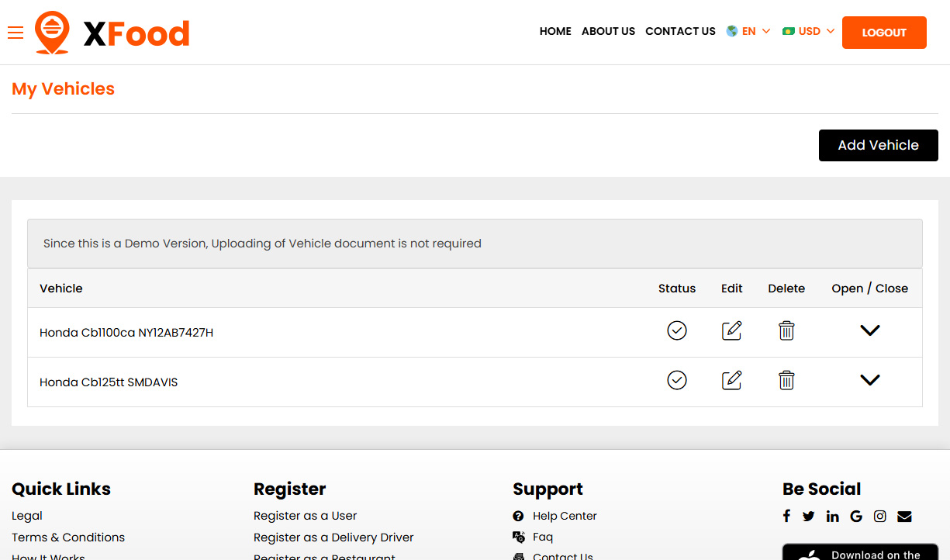Open the Facebook social icon
The width and height of the screenshot is (950, 560).
click(x=786, y=517)
